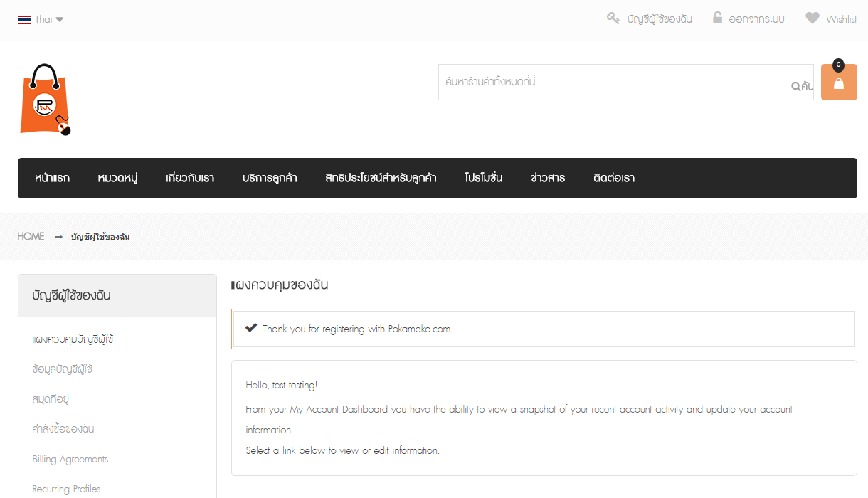Open ติดต่อเรา in the navigation bar

(613, 178)
